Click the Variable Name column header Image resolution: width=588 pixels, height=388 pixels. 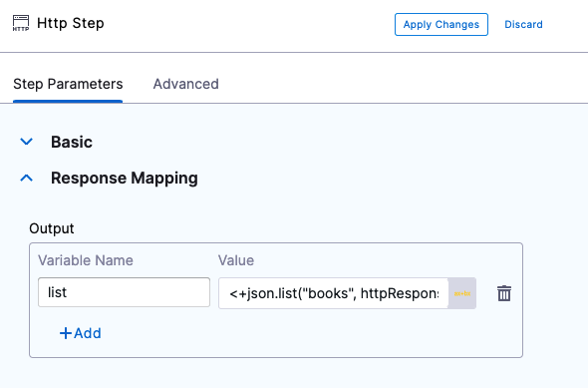pos(86,260)
